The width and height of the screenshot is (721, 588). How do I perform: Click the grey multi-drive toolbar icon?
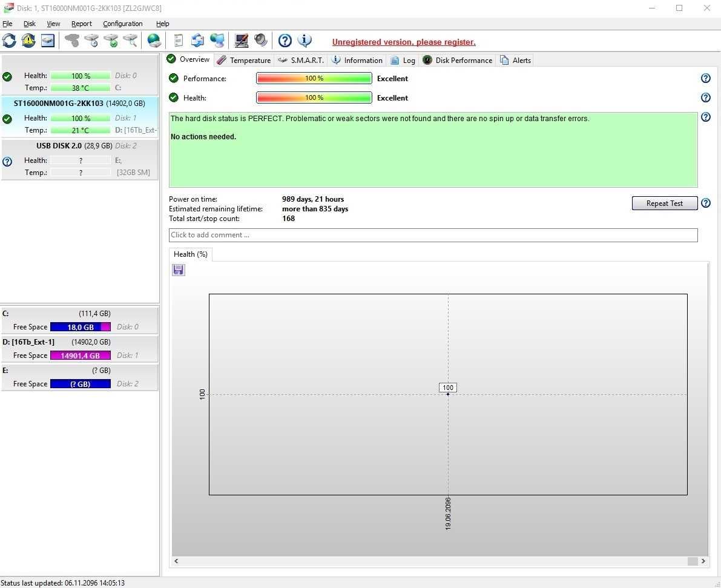click(x=71, y=41)
